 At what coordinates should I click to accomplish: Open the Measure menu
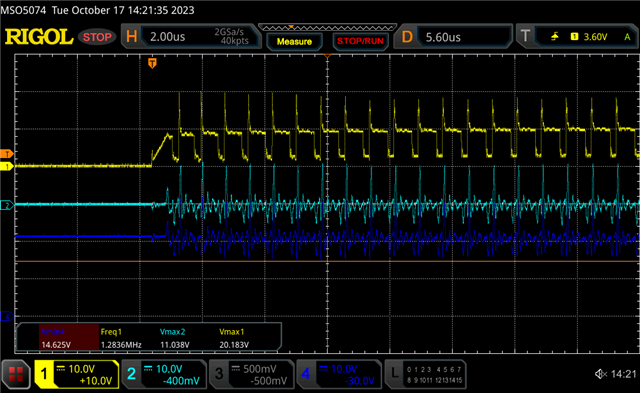click(294, 42)
